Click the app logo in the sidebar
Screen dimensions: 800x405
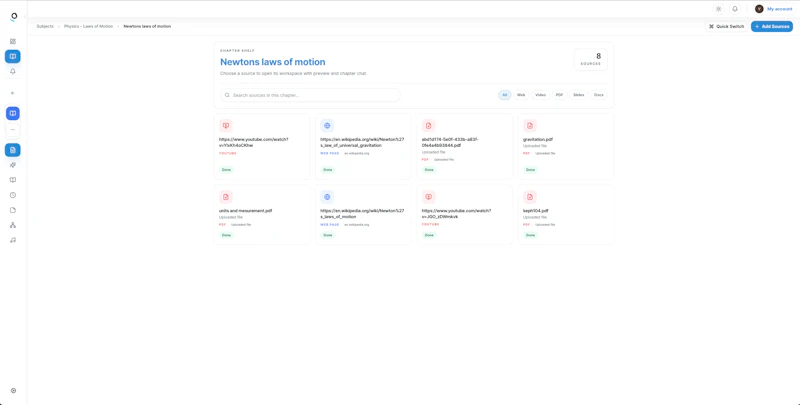[x=14, y=17]
